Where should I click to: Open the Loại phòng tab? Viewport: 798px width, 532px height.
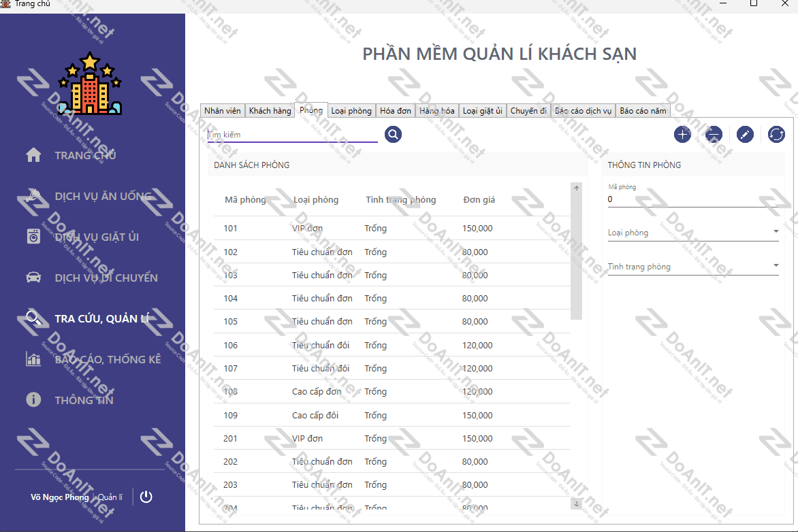(x=351, y=111)
